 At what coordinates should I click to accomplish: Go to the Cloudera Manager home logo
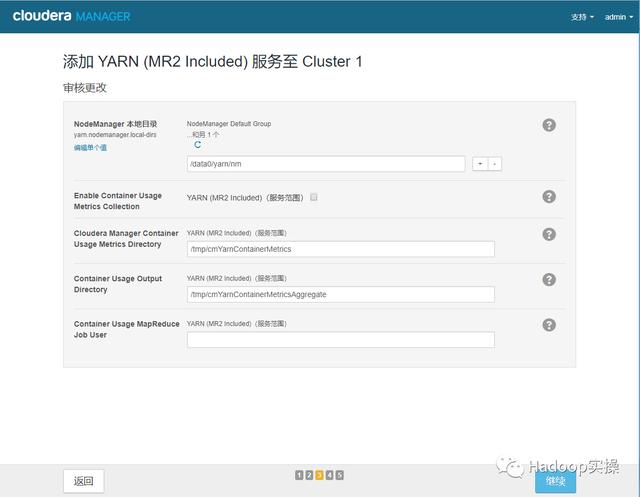(71, 16)
